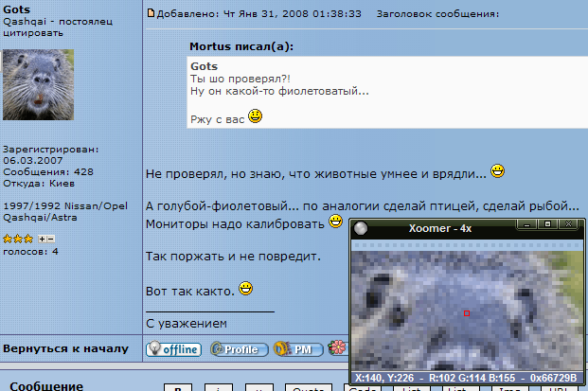Click the smiley in the quoted message
The height and width of the screenshot is (391, 588).
255,116
